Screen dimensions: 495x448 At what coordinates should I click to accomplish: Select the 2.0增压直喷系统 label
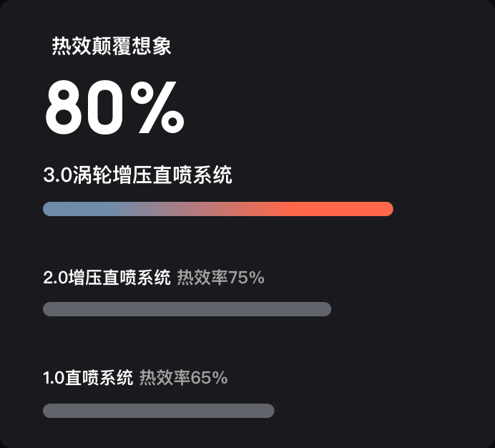pos(107,278)
